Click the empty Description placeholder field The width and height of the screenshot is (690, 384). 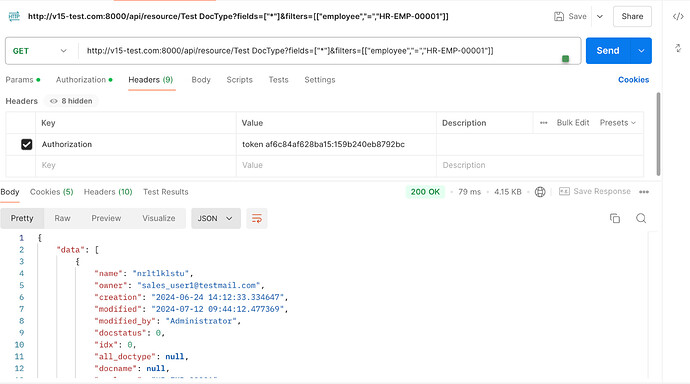pos(540,165)
